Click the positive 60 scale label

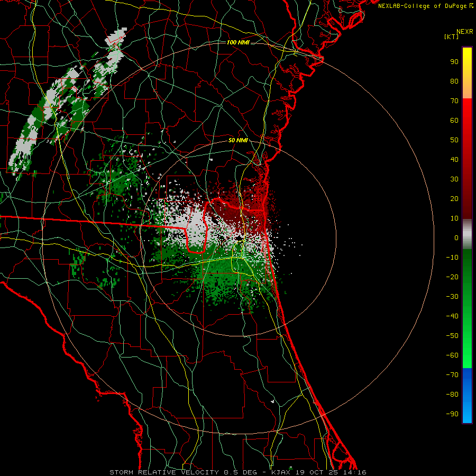pos(454,120)
